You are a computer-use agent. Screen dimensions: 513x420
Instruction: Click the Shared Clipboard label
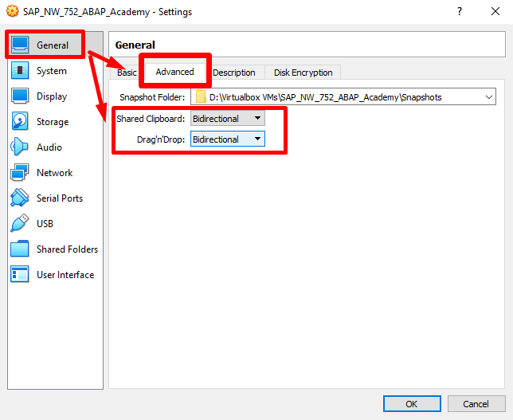(151, 119)
